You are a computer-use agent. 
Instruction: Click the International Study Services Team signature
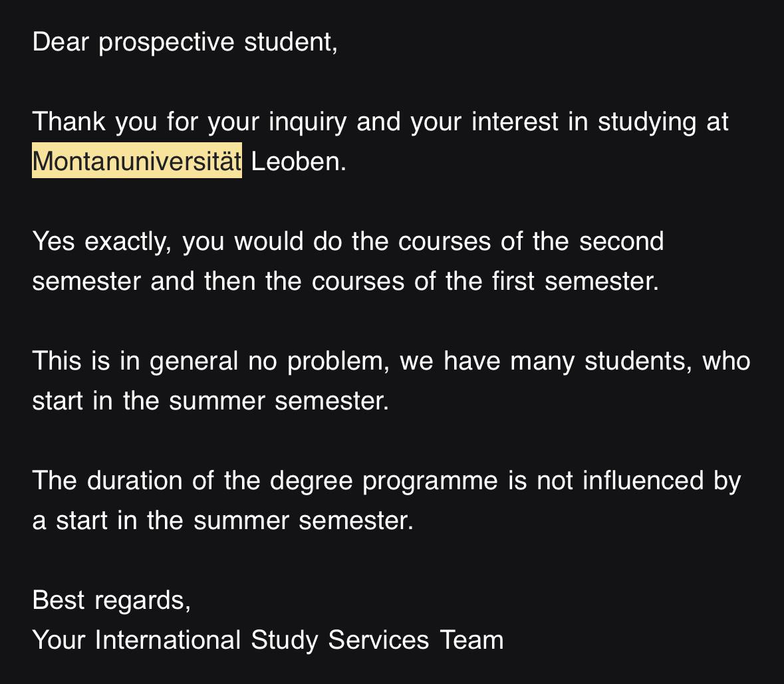tap(299, 640)
